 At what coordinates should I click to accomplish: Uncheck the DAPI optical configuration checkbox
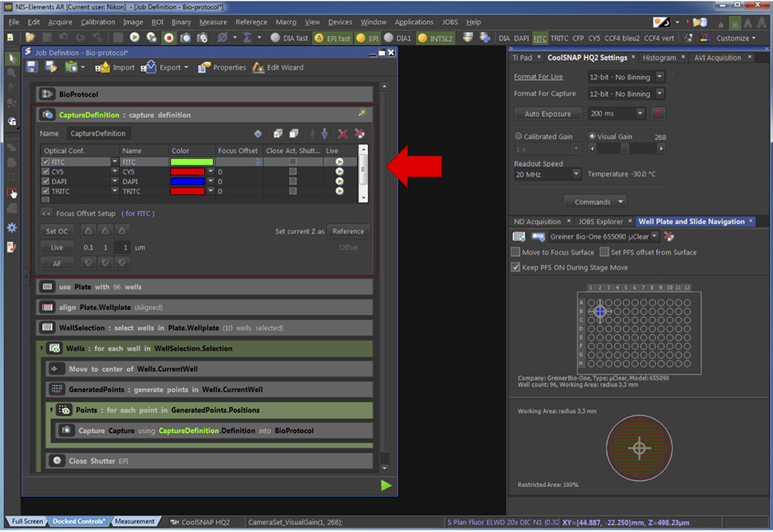pos(46,182)
